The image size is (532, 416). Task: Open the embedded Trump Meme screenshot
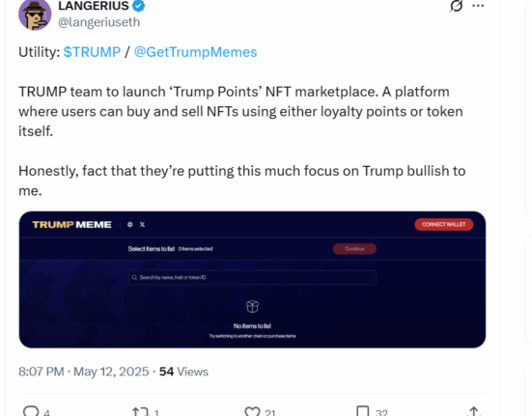point(252,280)
